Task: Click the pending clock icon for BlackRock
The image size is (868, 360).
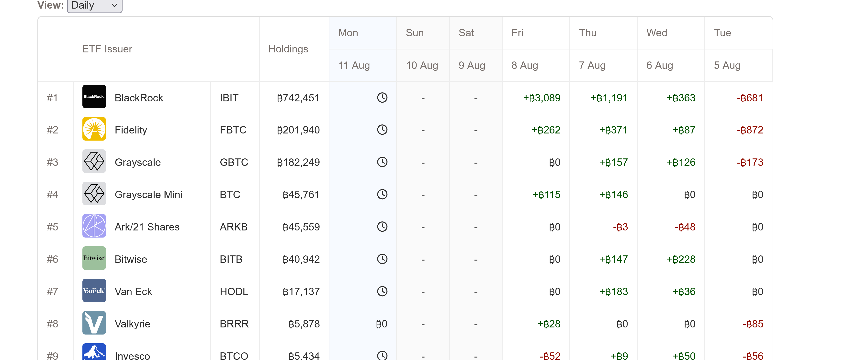Action: [x=382, y=98]
